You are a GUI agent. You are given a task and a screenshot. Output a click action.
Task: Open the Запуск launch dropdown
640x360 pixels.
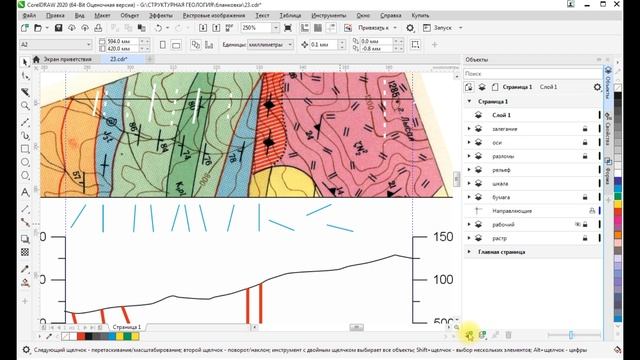(461, 28)
